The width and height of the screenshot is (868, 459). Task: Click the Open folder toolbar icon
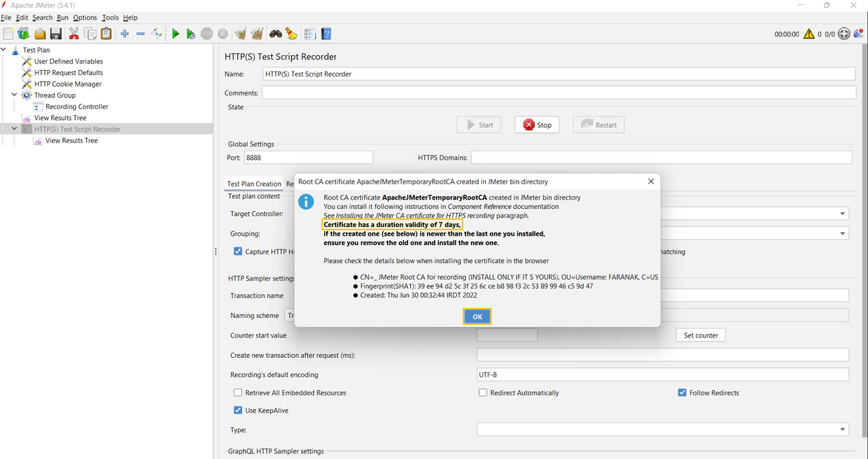pos(40,33)
